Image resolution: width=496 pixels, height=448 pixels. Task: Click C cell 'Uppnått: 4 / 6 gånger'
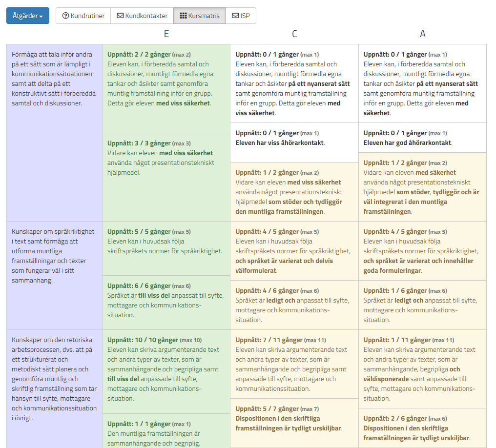[294, 305]
